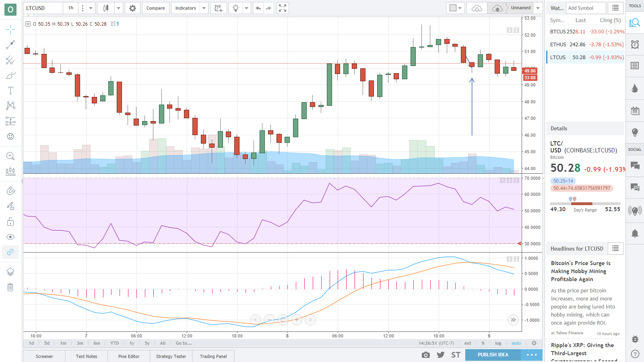644x362 pixels.
Task: Click the trash remove drawings icon
Action: click(x=10, y=287)
